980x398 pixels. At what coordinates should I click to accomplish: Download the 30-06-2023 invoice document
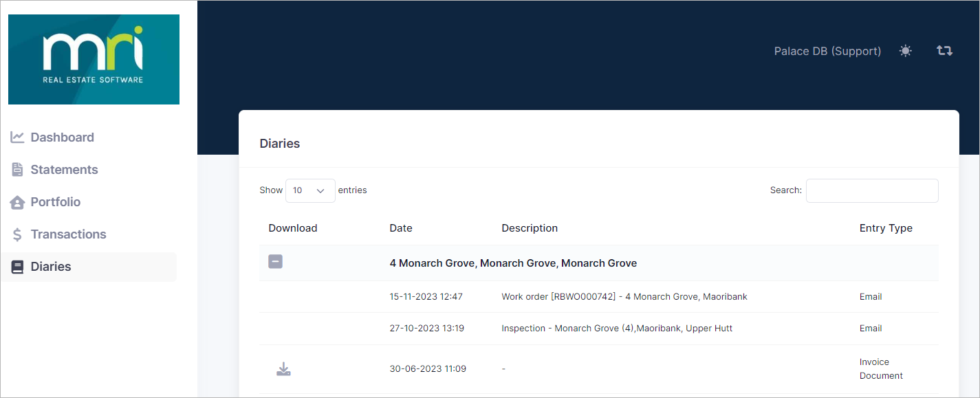[x=283, y=369]
